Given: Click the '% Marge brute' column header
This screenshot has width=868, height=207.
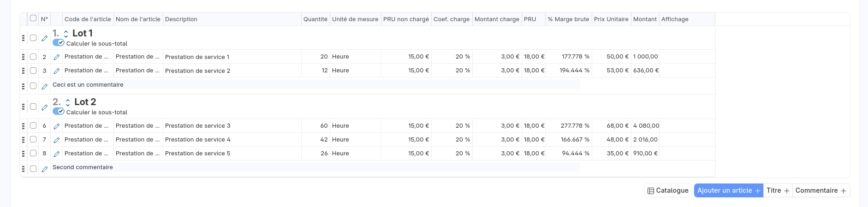Looking at the screenshot, I should 568,19.
